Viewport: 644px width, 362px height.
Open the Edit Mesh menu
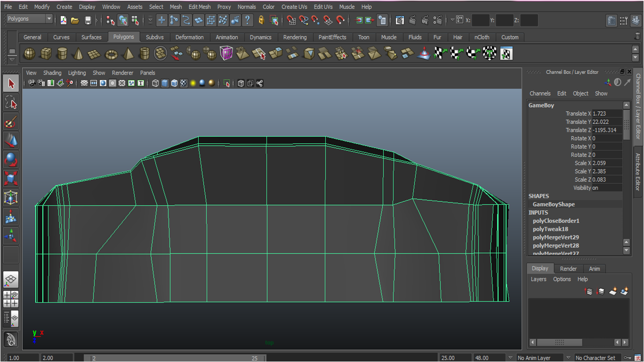(200, 7)
